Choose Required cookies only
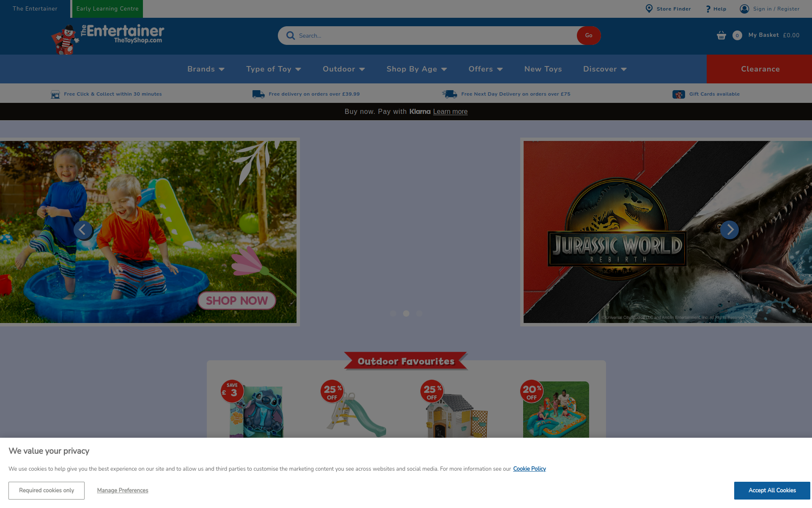The width and height of the screenshot is (812, 508). tap(47, 490)
